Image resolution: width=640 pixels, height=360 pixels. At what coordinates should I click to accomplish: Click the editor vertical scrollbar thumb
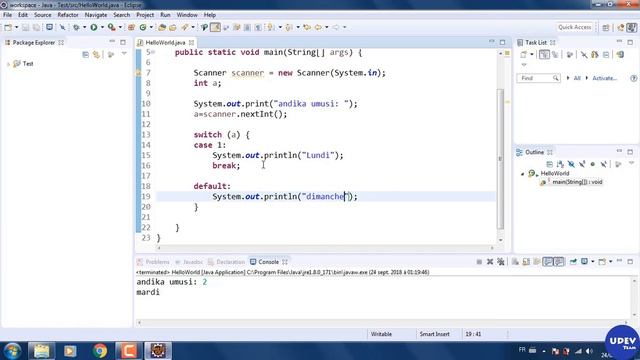click(500, 159)
